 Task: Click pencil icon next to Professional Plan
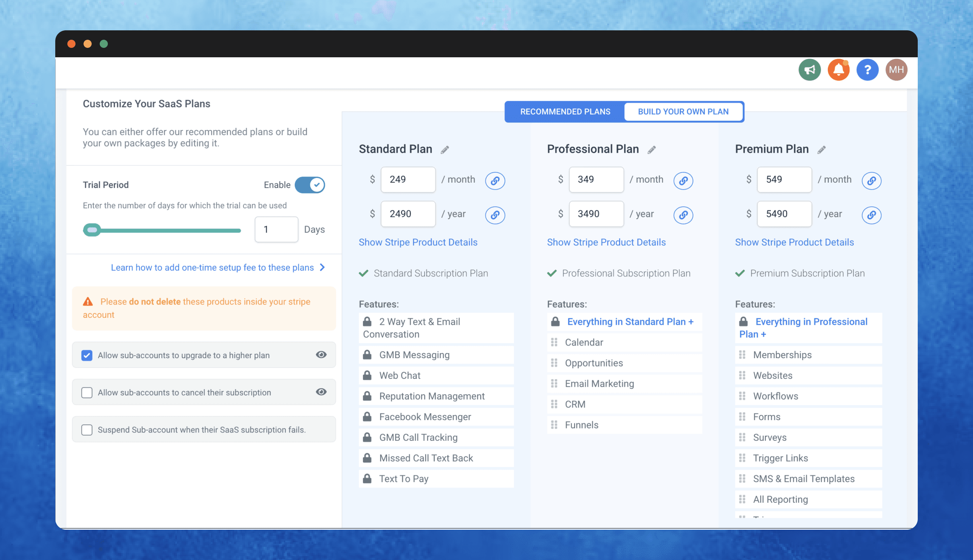pos(651,150)
